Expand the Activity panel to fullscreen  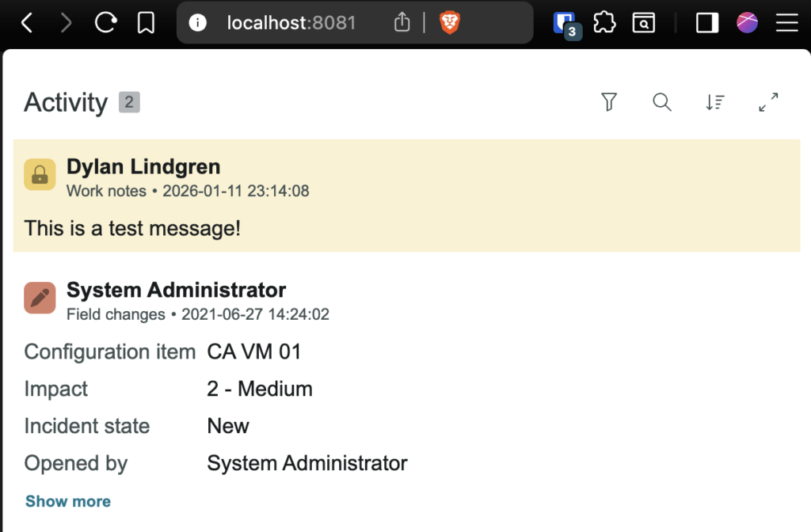pos(768,102)
